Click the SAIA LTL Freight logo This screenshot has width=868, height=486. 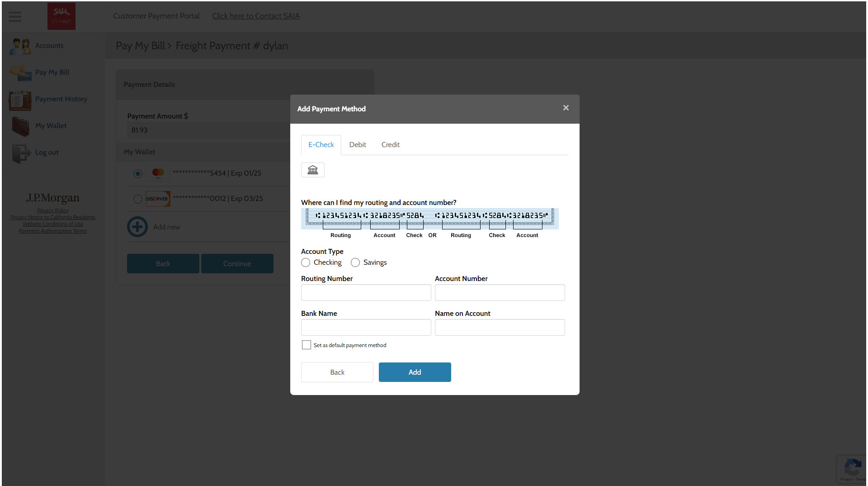point(61,16)
